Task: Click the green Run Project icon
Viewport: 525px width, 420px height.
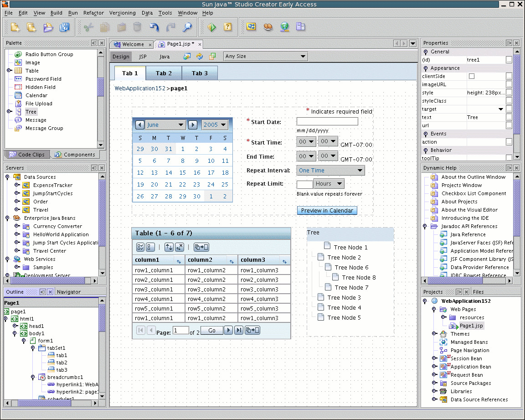Action: point(211,27)
